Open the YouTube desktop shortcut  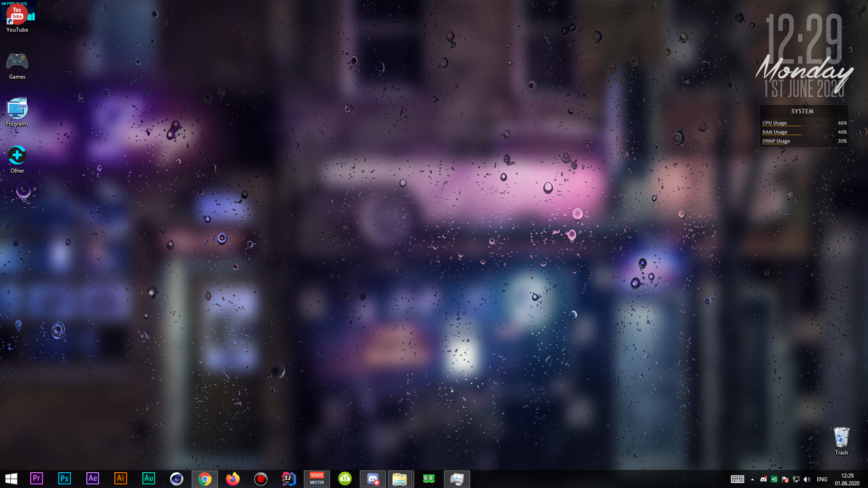pos(17,17)
